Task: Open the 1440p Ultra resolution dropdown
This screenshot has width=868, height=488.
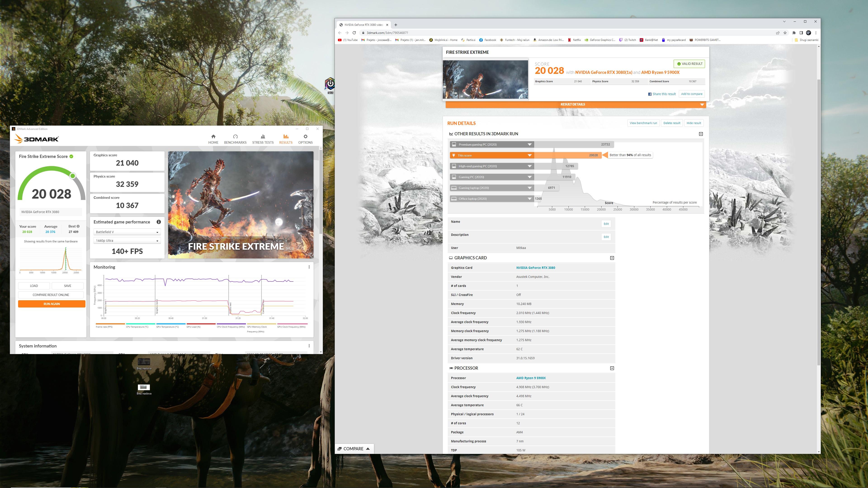Action: pos(127,241)
